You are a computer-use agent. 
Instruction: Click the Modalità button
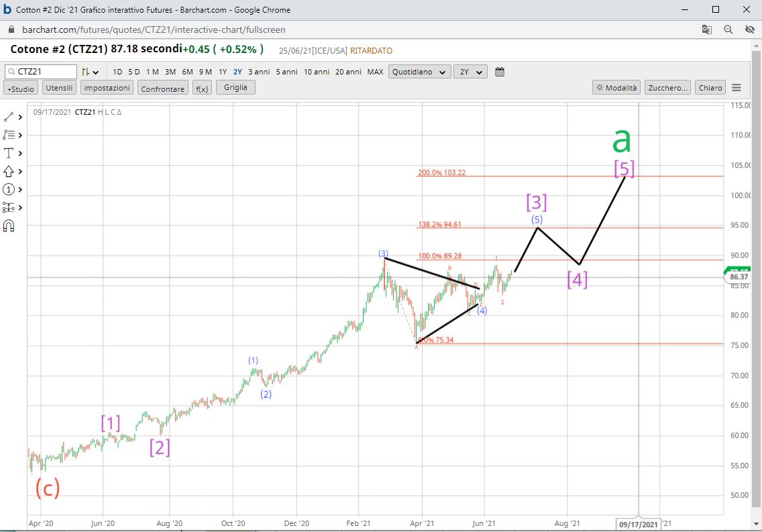point(616,87)
